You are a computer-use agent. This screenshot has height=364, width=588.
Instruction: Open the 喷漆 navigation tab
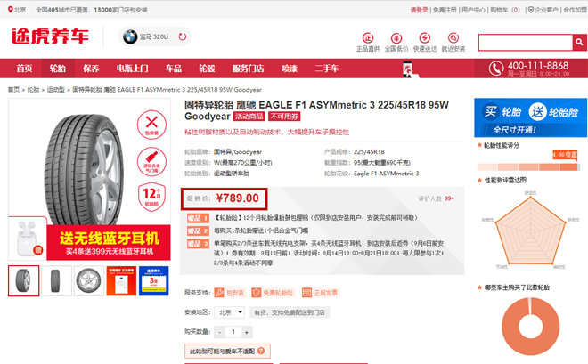290,69
